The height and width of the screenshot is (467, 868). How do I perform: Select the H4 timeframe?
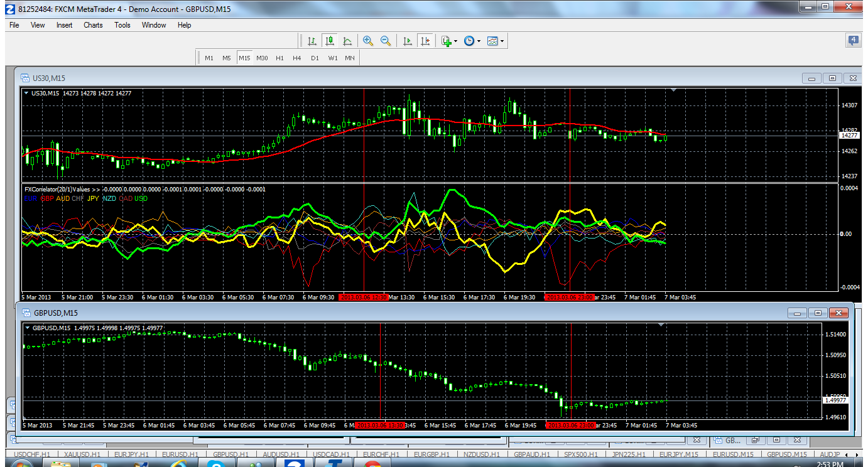pos(297,58)
